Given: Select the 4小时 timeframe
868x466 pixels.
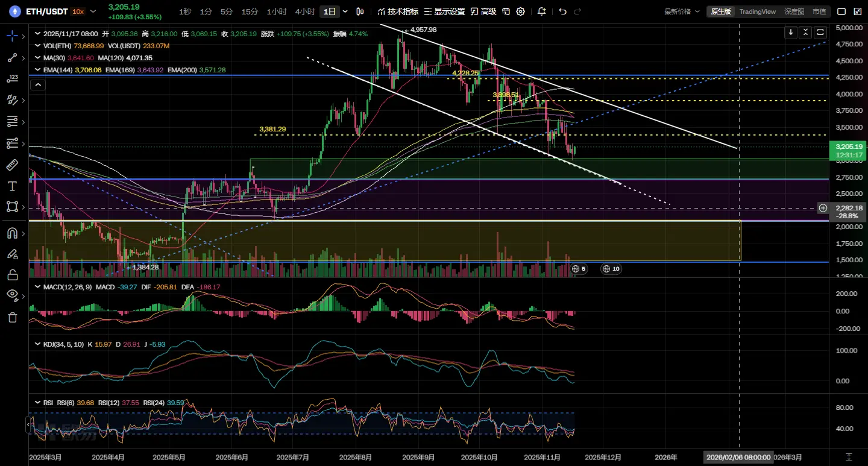Looking at the screenshot, I should pos(305,11).
